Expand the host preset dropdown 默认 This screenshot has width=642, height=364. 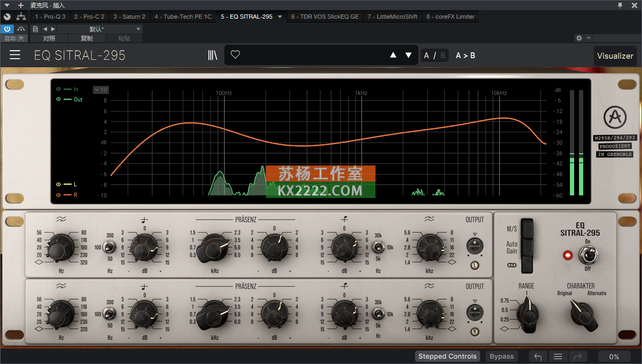138,29
